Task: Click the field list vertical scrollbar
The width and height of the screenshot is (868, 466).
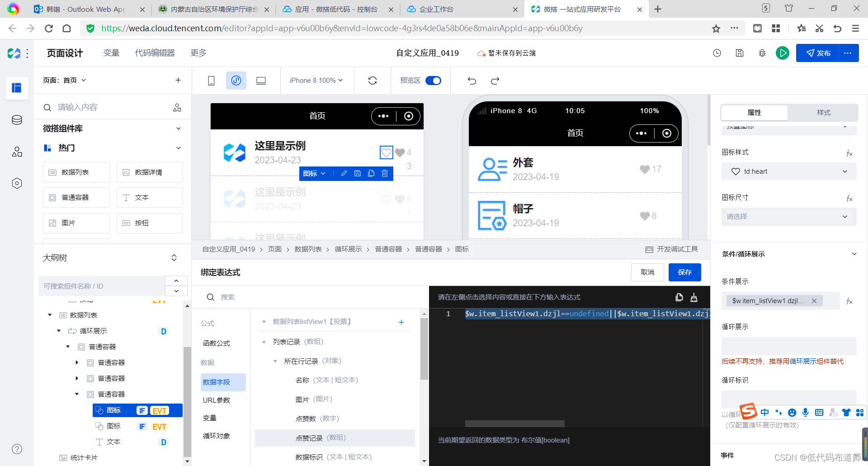Action: click(x=424, y=348)
